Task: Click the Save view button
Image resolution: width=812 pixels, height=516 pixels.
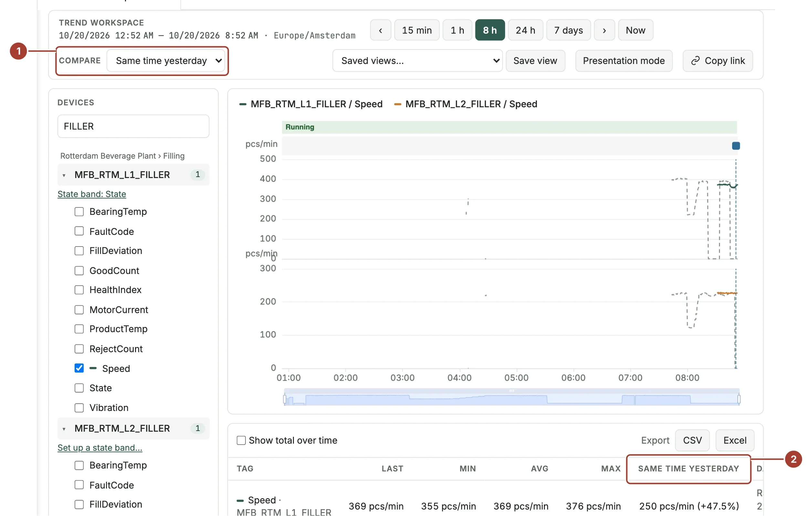Action: click(x=535, y=61)
